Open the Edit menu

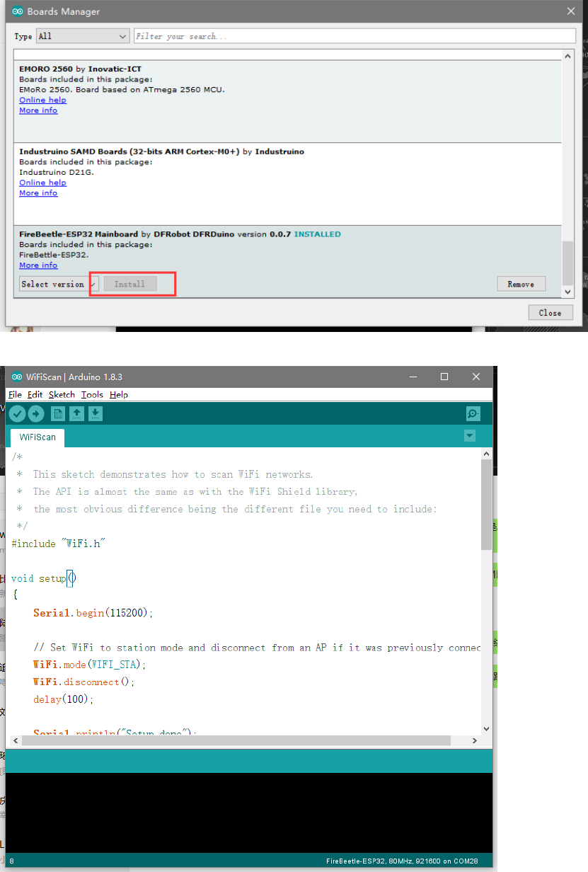[35, 394]
